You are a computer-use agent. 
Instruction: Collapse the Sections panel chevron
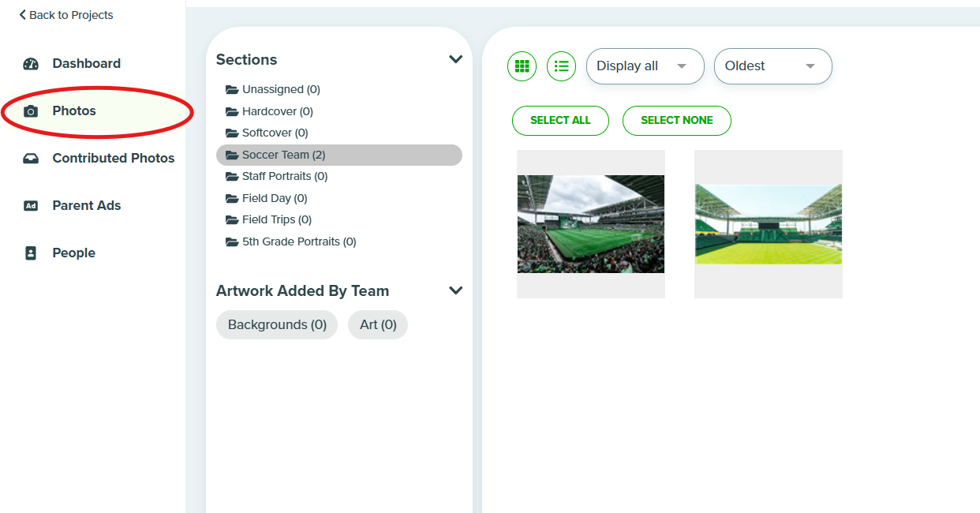[x=455, y=59]
